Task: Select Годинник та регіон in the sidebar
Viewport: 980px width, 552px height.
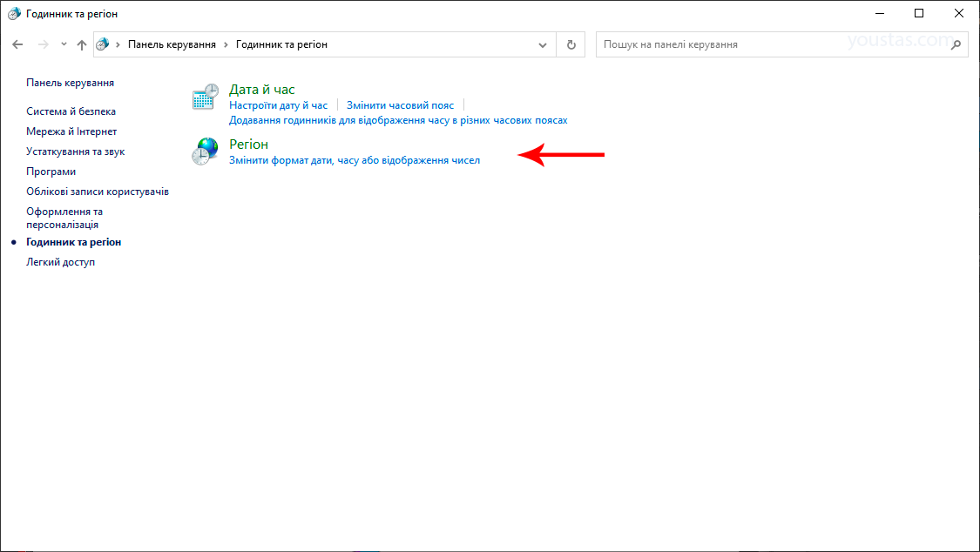Action: click(74, 242)
